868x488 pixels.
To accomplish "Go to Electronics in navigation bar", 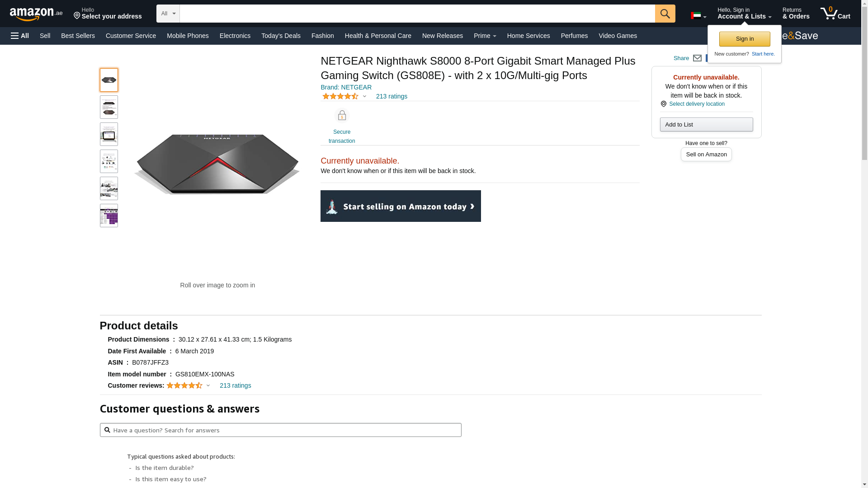I will 235,36.
